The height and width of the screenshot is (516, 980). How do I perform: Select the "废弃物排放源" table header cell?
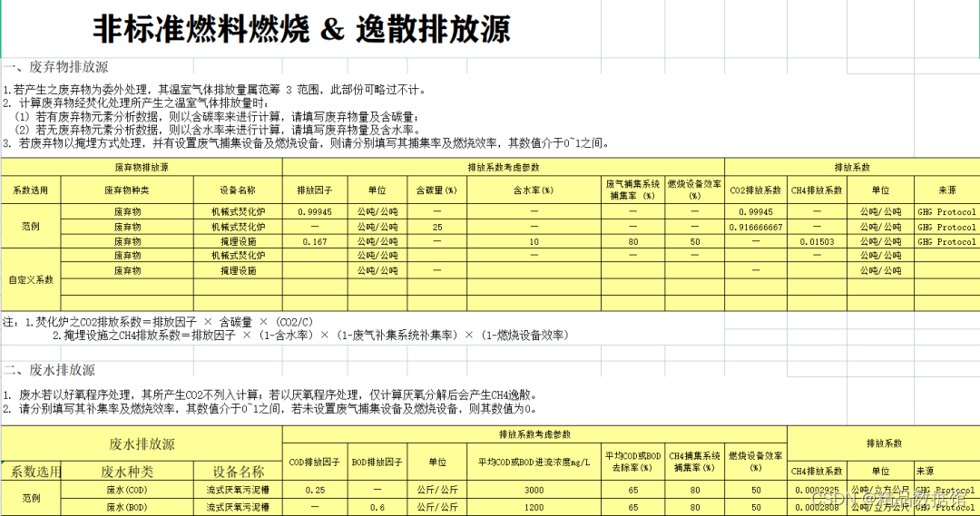(x=142, y=168)
